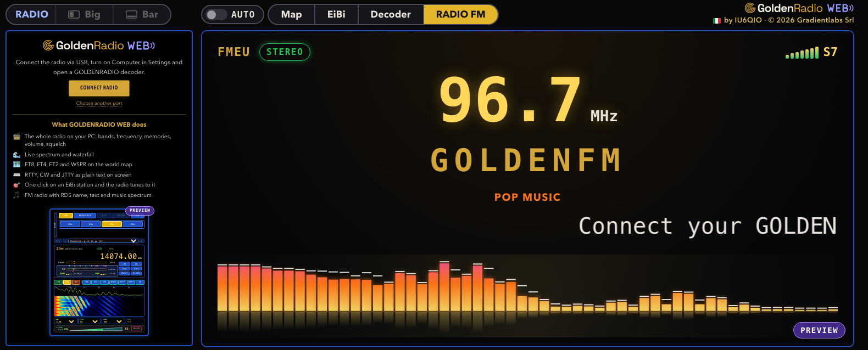Click the 'by IU6QIO · © 2026 Gradientlabs Srl' credit
The width and height of the screenshot is (868, 350).
(x=789, y=20)
